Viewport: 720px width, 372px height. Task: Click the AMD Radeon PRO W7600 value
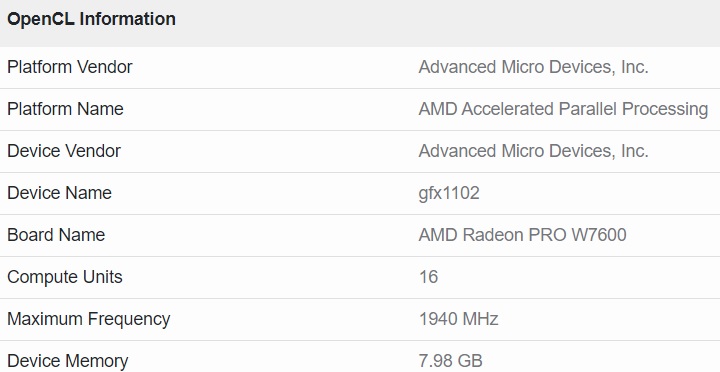[x=523, y=235]
